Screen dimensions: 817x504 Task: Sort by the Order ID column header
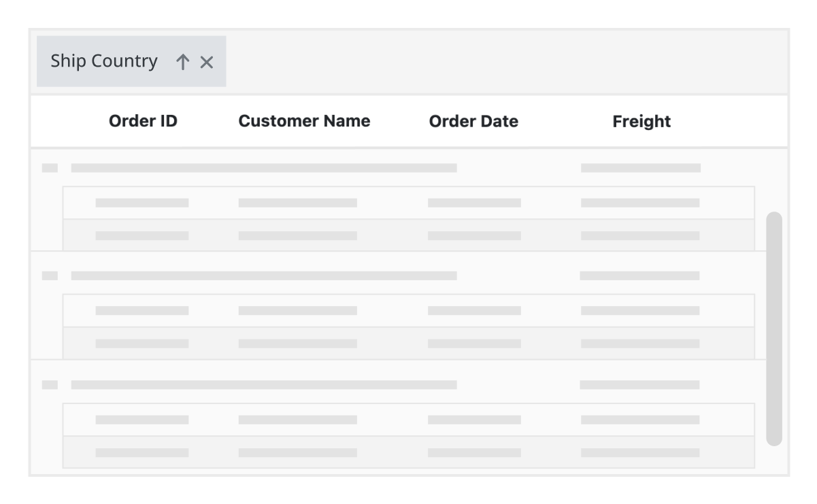click(143, 121)
